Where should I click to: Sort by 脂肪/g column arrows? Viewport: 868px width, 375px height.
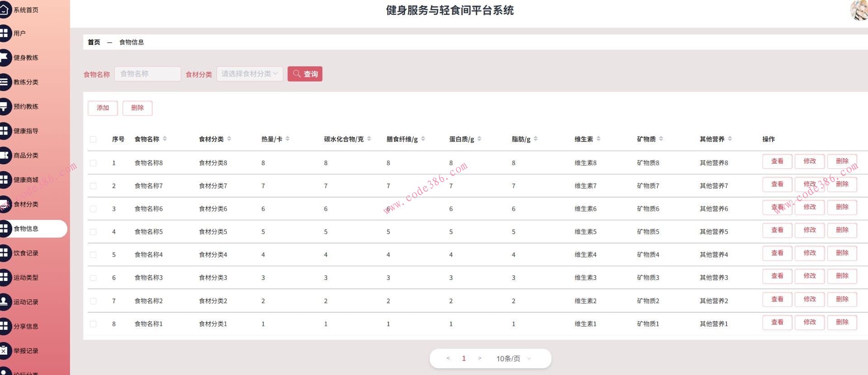[536, 139]
